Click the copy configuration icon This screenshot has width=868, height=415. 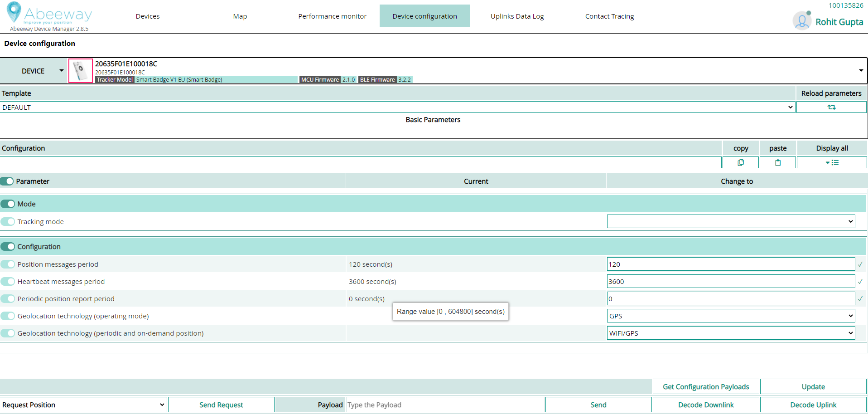point(741,162)
